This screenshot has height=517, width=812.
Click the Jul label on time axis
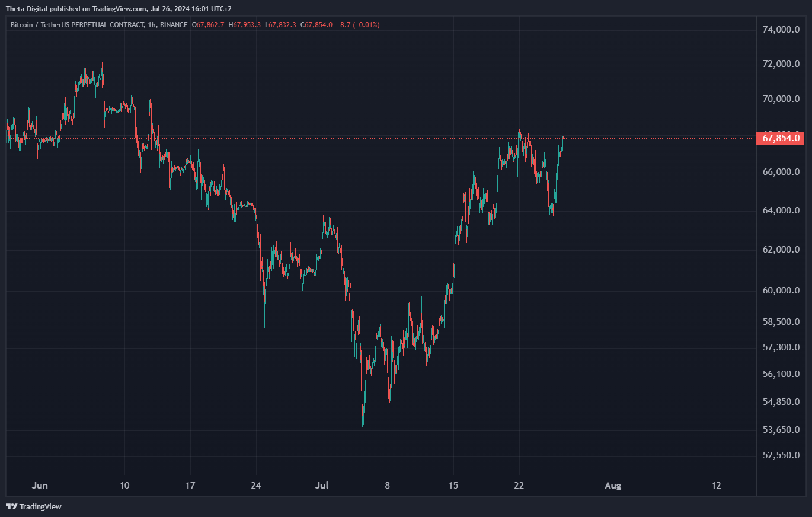[322, 486]
